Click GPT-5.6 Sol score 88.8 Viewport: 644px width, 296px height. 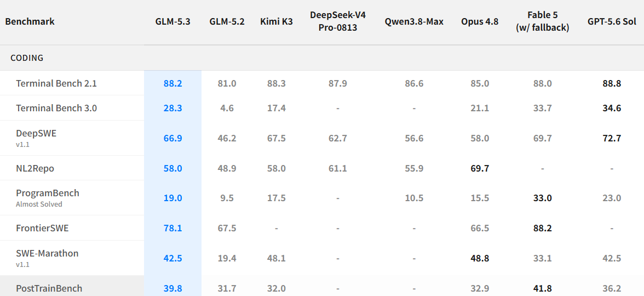[612, 83]
